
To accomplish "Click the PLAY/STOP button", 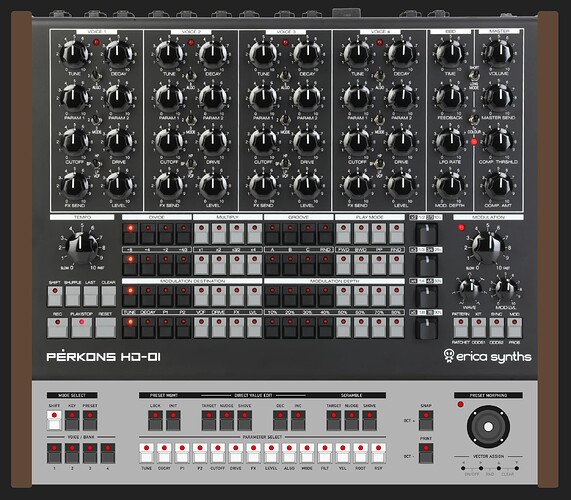I will click(x=82, y=327).
